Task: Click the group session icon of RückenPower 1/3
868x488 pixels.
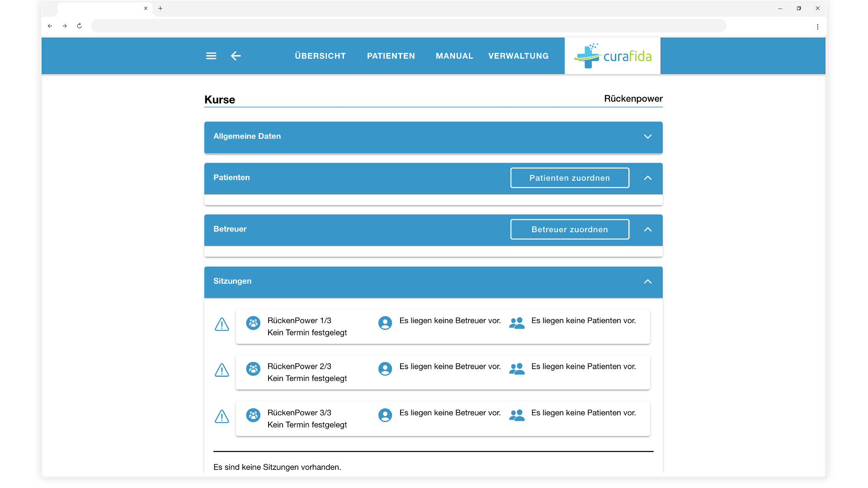Action: click(x=253, y=323)
